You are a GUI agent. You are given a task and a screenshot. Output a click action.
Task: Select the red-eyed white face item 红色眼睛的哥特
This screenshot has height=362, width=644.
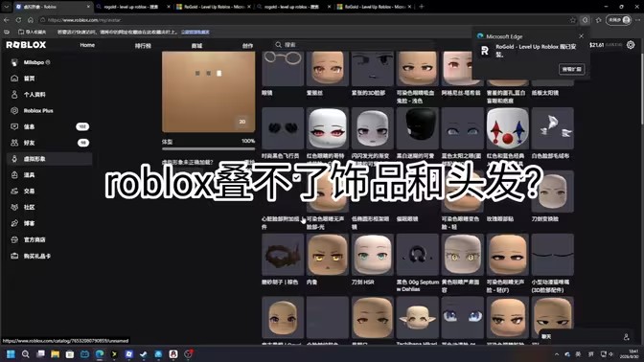tap(328, 128)
